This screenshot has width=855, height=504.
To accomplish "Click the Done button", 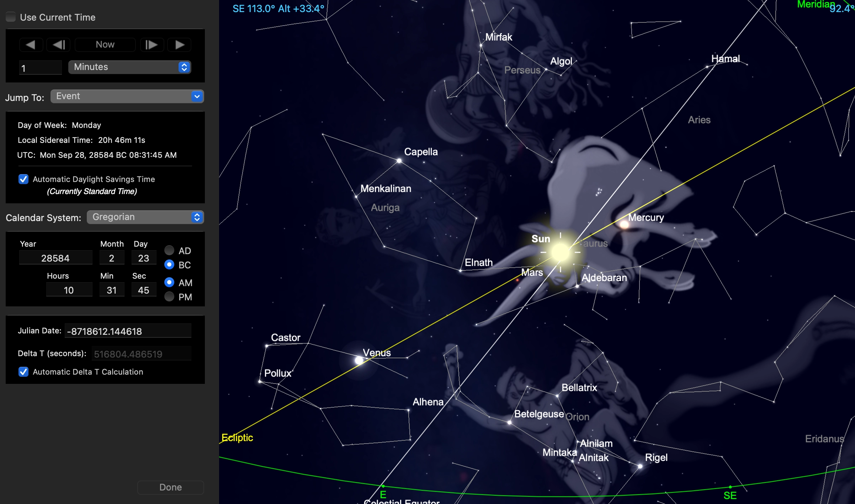I will [x=170, y=487].
